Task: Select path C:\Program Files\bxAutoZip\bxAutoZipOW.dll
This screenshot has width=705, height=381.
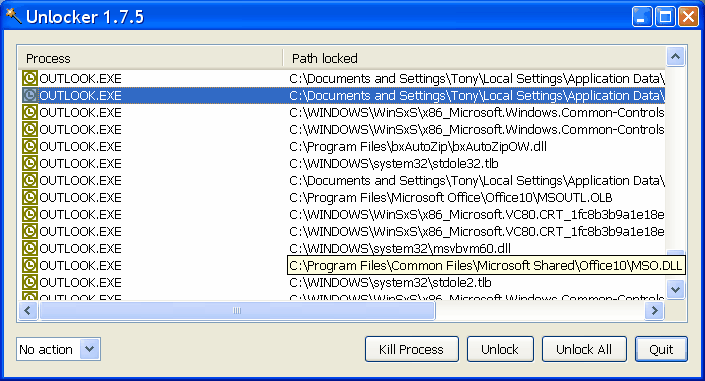Action: point(418,147)
